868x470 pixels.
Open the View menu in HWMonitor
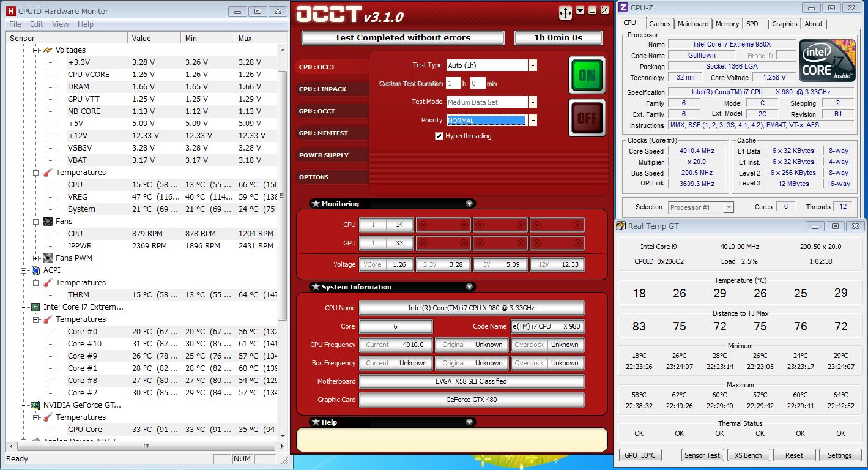click(x=61, y=24)
